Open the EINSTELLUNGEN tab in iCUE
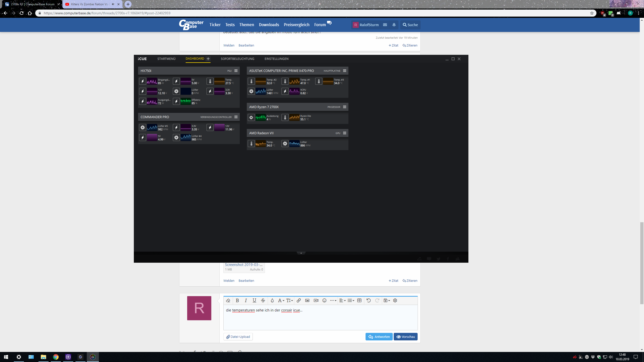644x362 pixels. (276, 59)
